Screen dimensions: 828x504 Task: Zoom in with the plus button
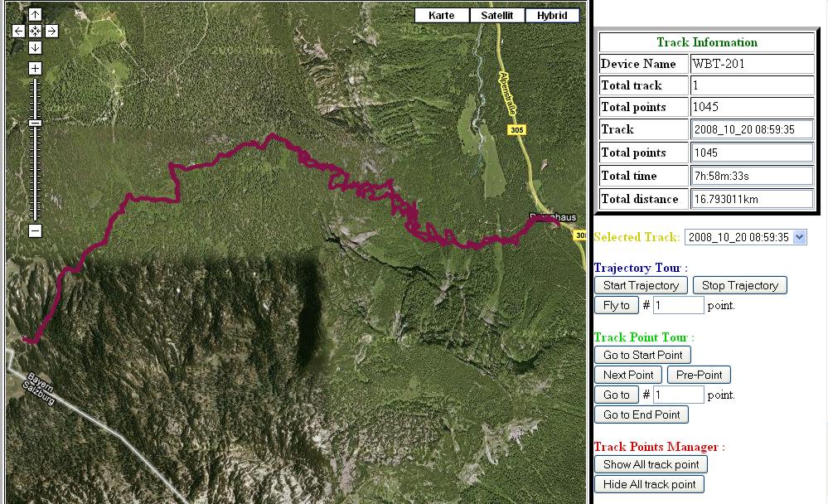pos(35,69)
